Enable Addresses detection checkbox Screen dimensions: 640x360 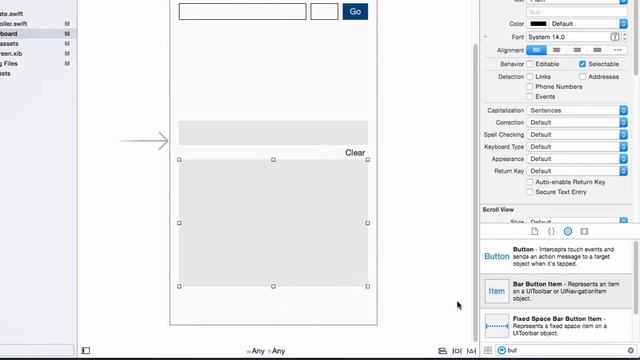[x=582, y=77]
